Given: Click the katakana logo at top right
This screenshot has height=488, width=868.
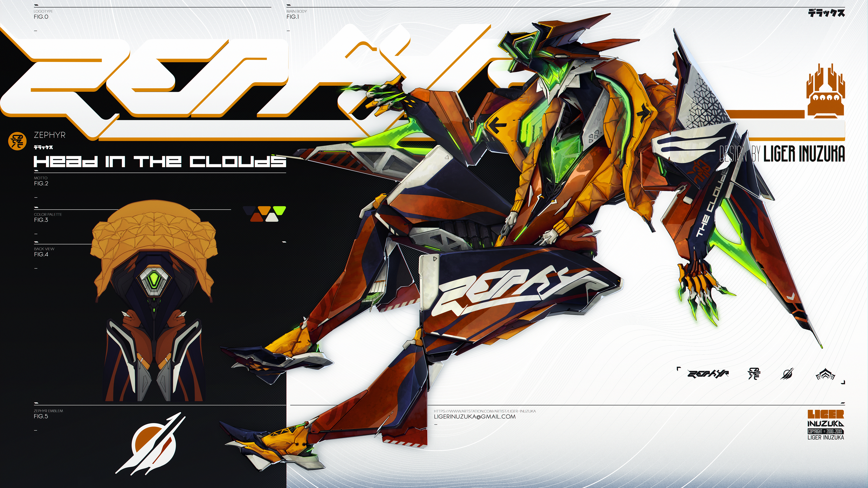Looking at the screenshot, I should pos(827,13).
